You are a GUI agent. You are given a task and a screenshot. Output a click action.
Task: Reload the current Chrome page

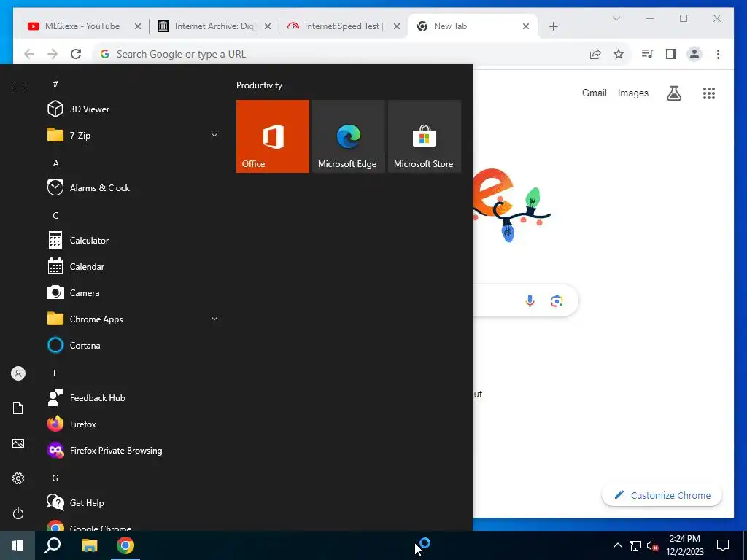click(76, 54)
